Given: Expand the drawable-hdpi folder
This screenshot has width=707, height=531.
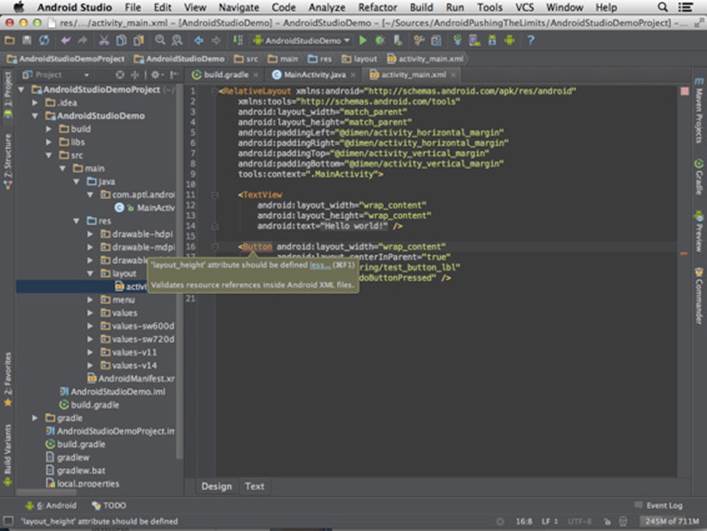Looking at the screenshot, I should point(90,234).
